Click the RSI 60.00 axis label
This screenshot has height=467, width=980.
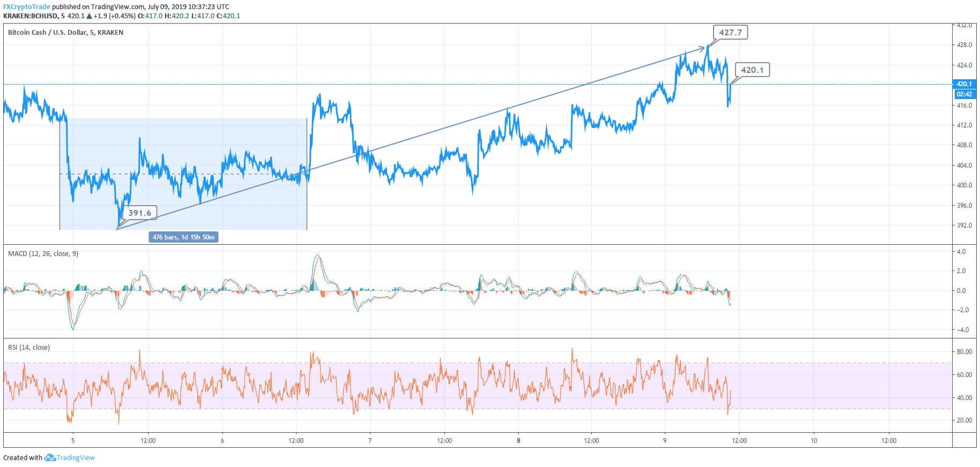pos(964,375)
